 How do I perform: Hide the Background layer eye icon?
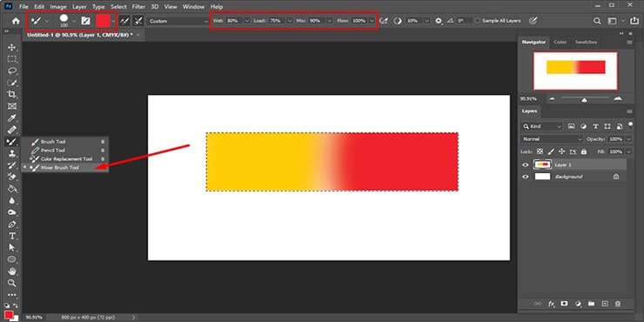coord(525,177)
